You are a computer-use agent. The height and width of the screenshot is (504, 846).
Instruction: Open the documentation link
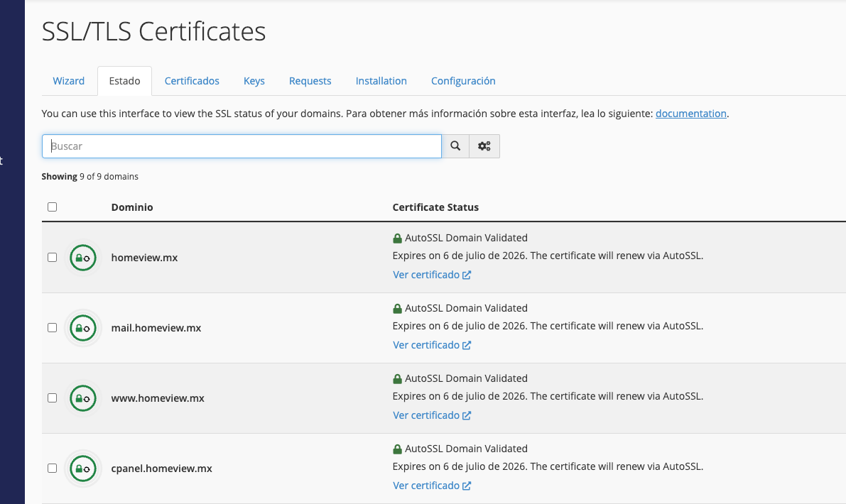pyautogui.click(x=690, y=114)
